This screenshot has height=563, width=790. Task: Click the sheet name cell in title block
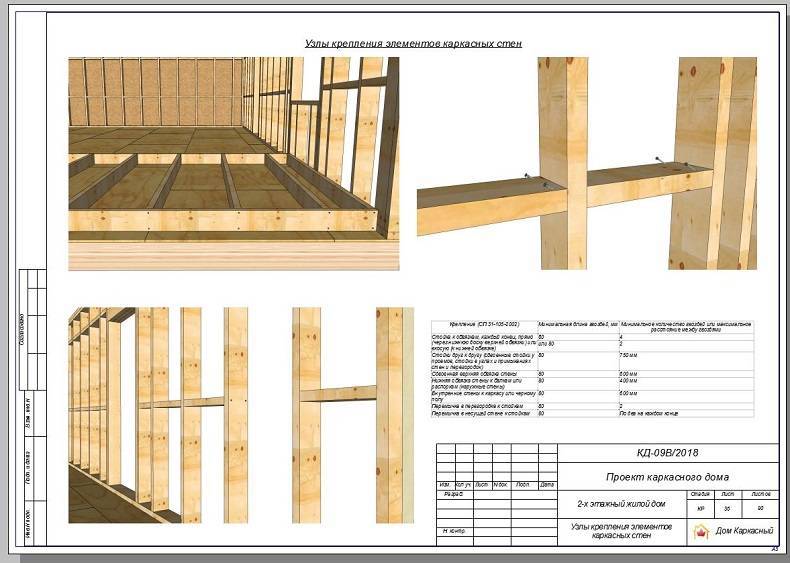[622, 531]
